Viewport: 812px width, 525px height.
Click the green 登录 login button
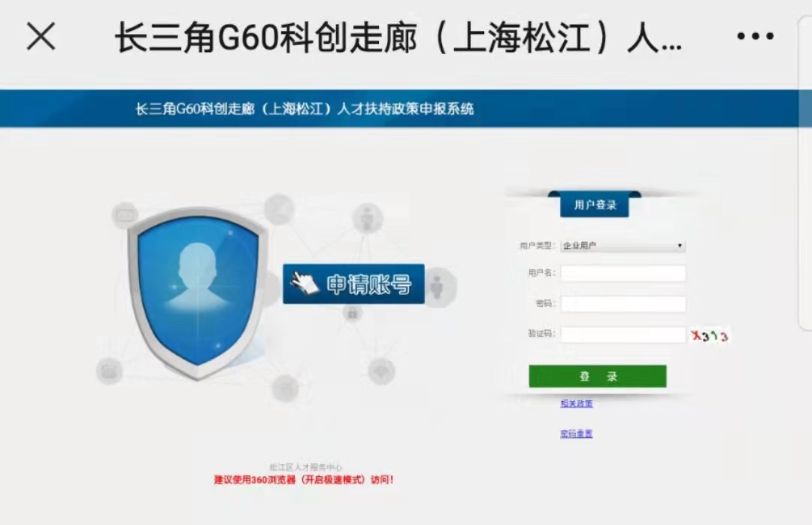coord(598,376)
